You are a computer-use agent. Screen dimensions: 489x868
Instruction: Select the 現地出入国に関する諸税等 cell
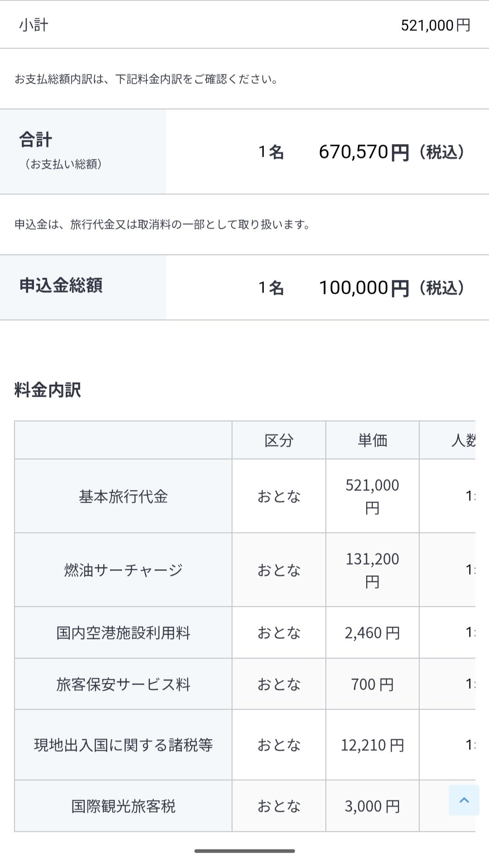click(x=123, y=745)
